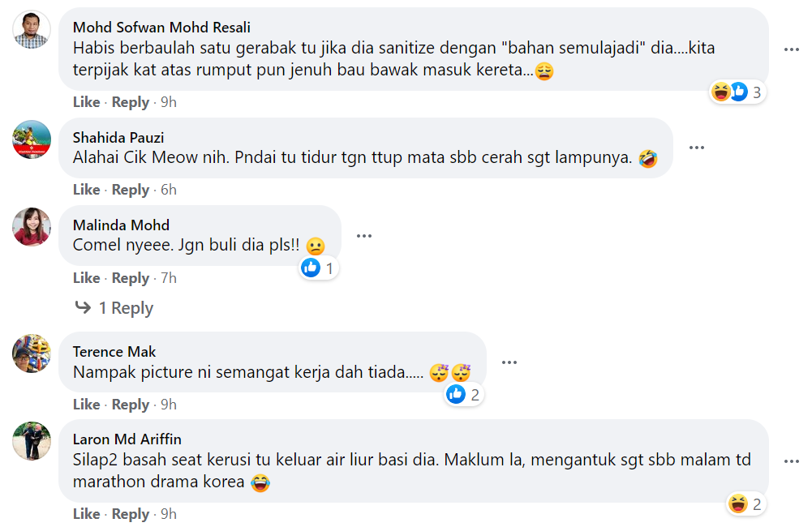Viewport: 812px width, 527px height.
Task: Open the 6h timestamp on Shahida's comment
Action: pyautogui.click(x=169, y=190)
